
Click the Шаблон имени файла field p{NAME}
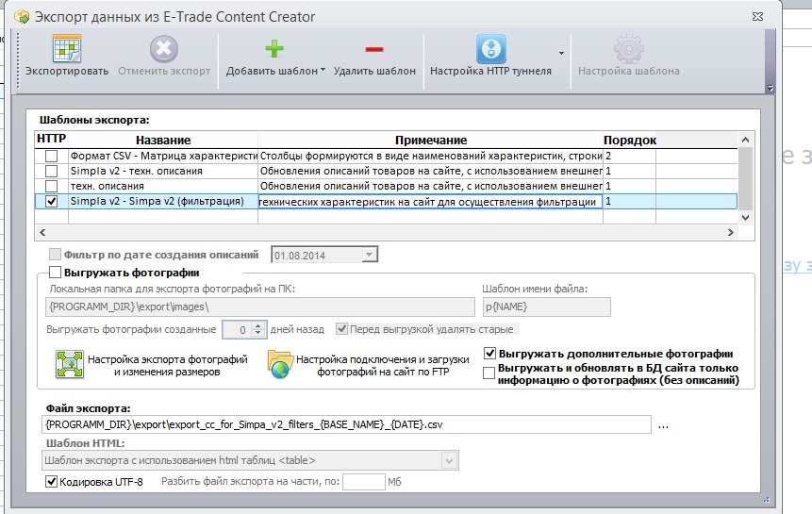546,307
